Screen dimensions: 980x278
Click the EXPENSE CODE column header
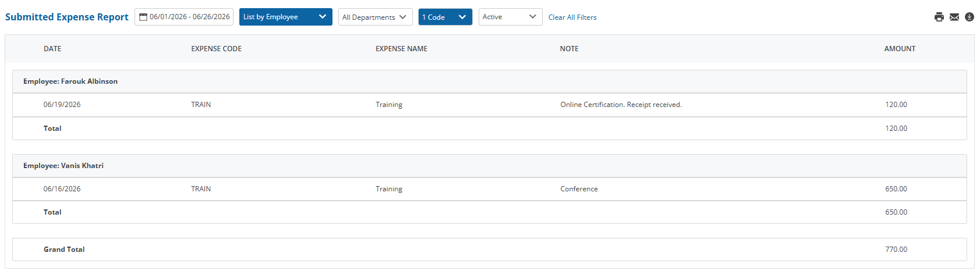click(x=217, y=49)
